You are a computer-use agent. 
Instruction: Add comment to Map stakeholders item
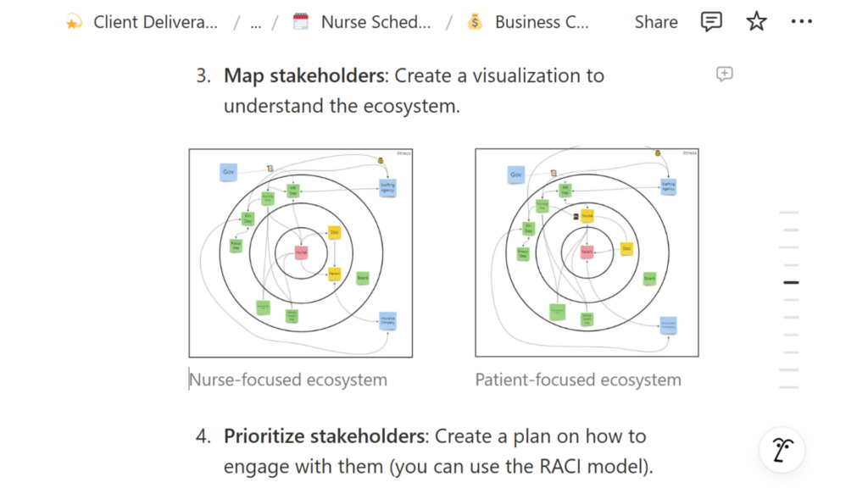[724, 75]
